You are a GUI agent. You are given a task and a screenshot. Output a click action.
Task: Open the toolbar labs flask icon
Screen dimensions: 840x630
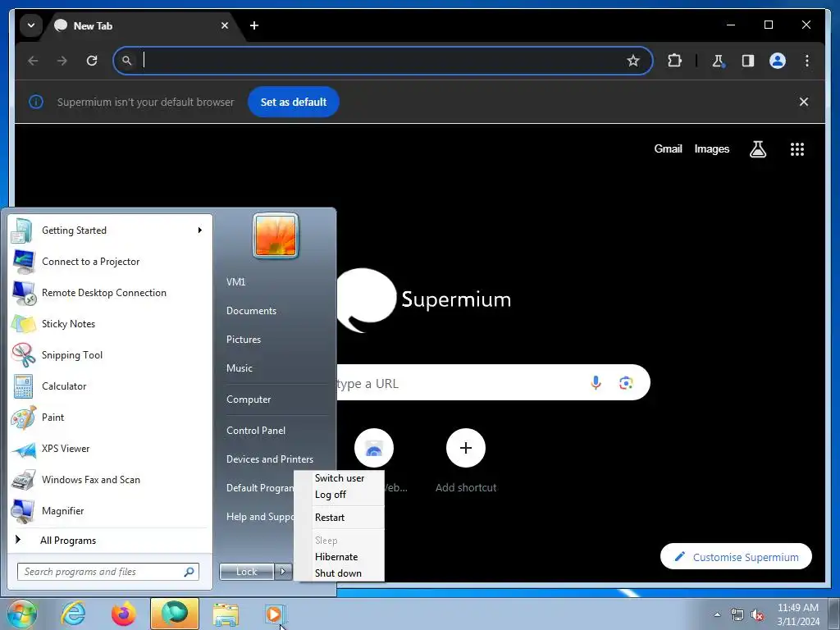pos(719,61)
